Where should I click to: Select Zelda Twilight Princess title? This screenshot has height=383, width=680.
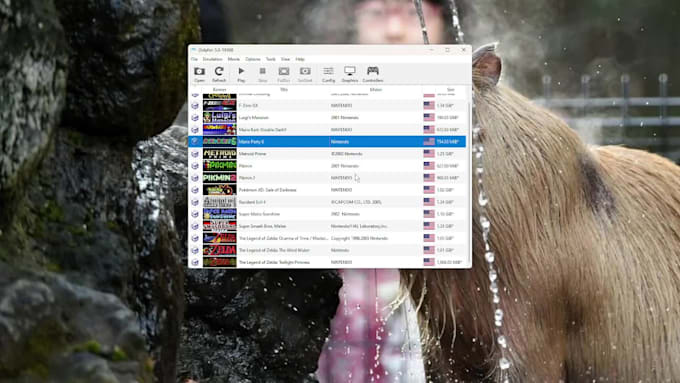pos(274,262)
